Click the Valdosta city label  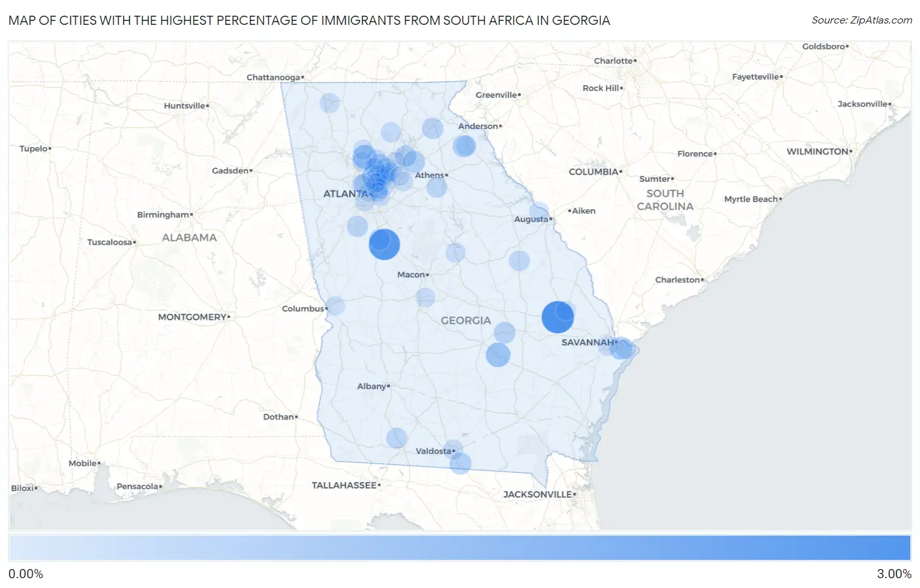pyautogui.click(x=434, y=451)
